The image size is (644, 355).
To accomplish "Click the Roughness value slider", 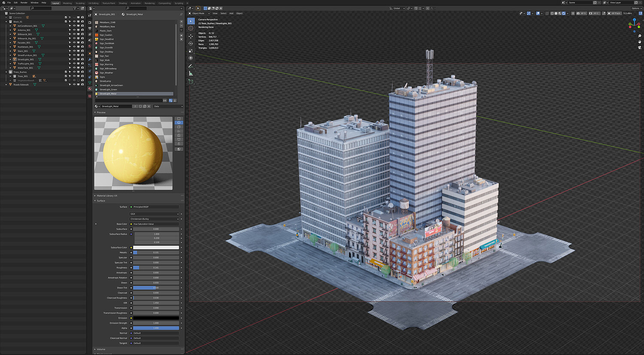I will 156,268.
